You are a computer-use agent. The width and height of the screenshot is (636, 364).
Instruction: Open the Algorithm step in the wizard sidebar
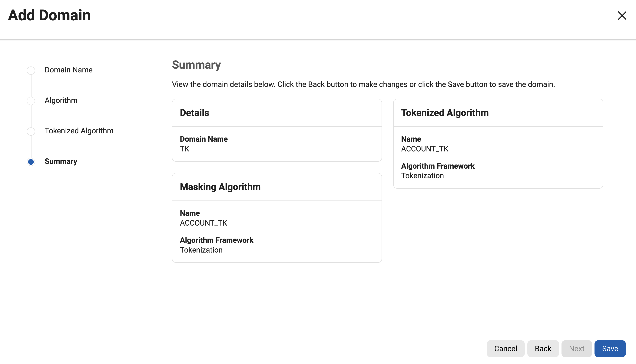coord(61,100)
